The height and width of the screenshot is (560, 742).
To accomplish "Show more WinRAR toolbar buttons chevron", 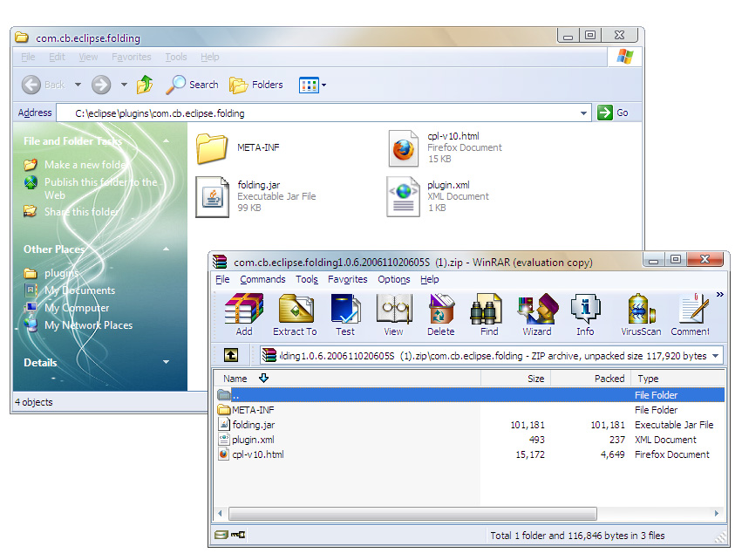I will coord(719,295).
